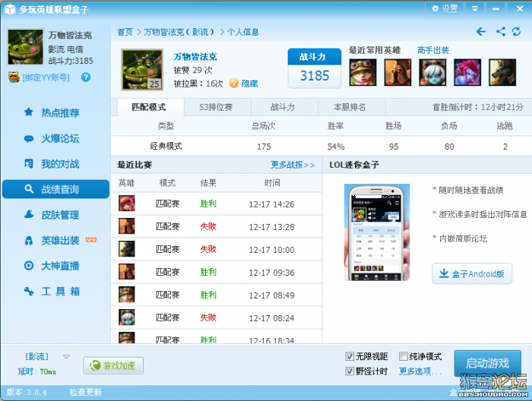Select the Pantheon recent hero icon
This screenshot has width=532, height=401.
pos(397,72)
